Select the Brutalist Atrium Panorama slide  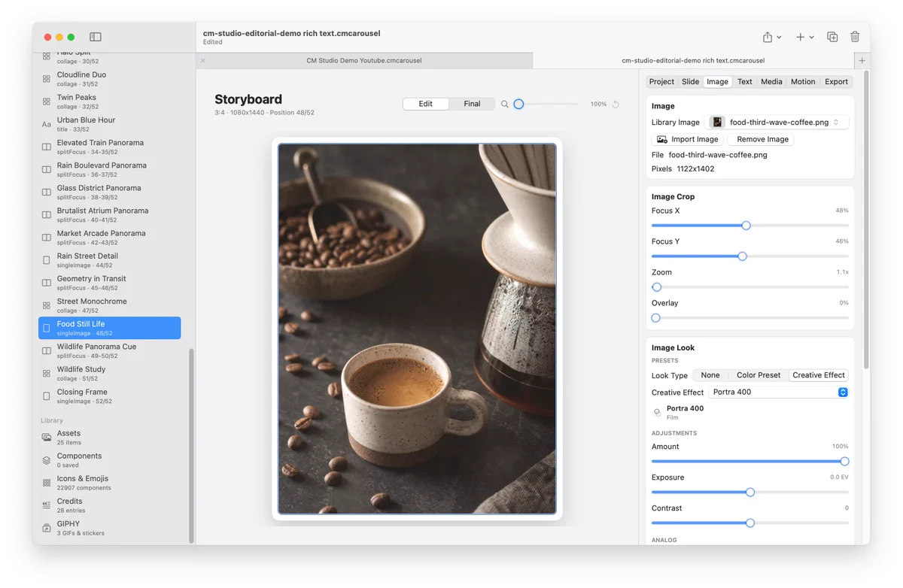coord(110,215)
